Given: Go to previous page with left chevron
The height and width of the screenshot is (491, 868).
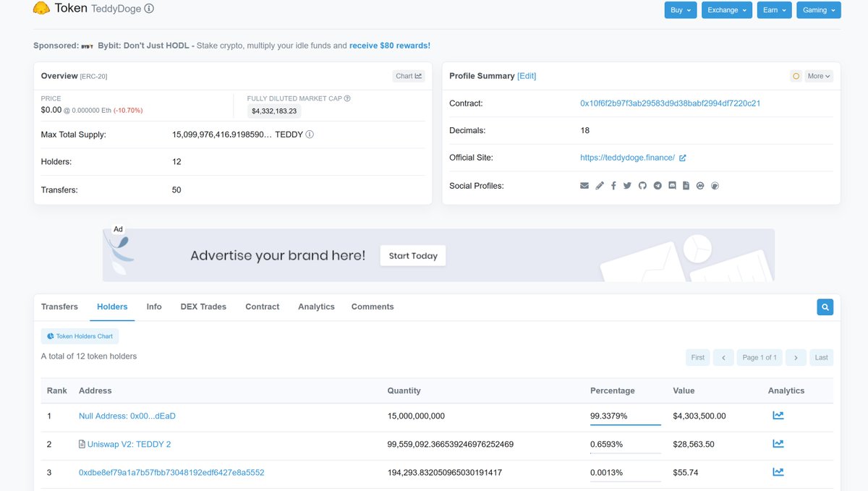Looking at the screenshot, I should pyautogui.click(x=723, y=357).
